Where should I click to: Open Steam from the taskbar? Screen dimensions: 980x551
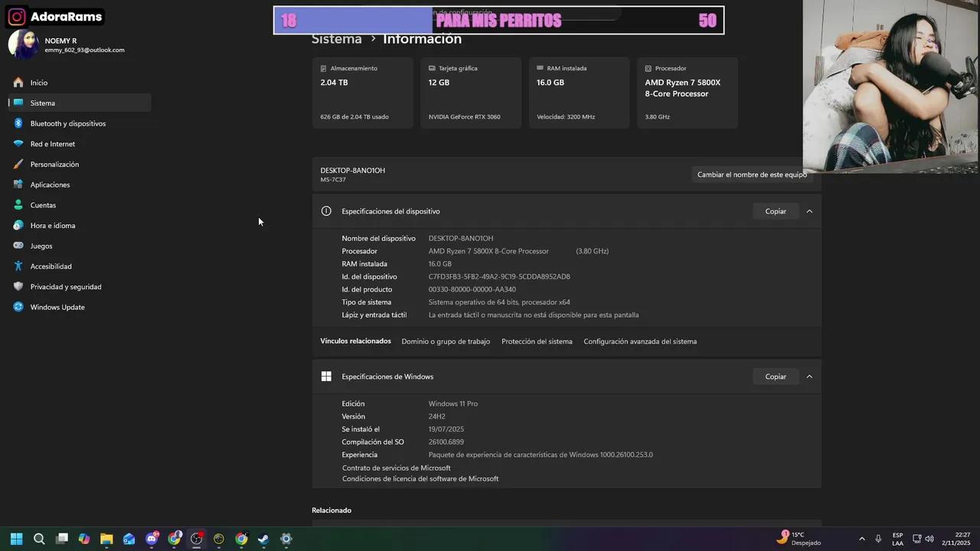[263, 539]
